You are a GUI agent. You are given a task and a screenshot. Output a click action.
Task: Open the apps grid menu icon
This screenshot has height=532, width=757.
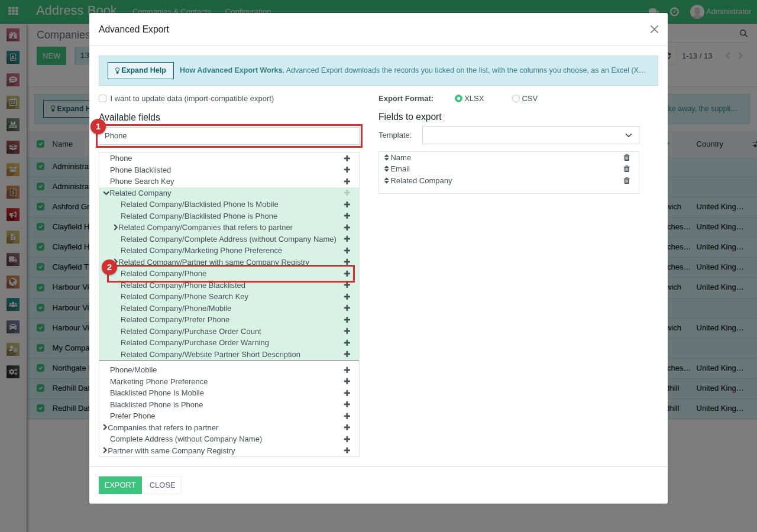pos(13,11)
